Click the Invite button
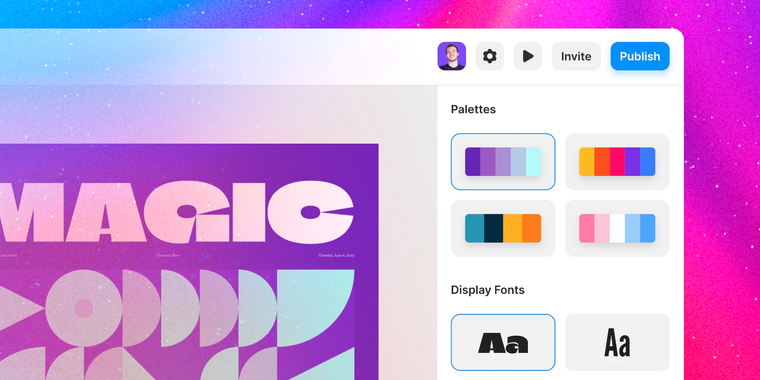The width and height of the screenshot is (760, 380). point(576,56)
